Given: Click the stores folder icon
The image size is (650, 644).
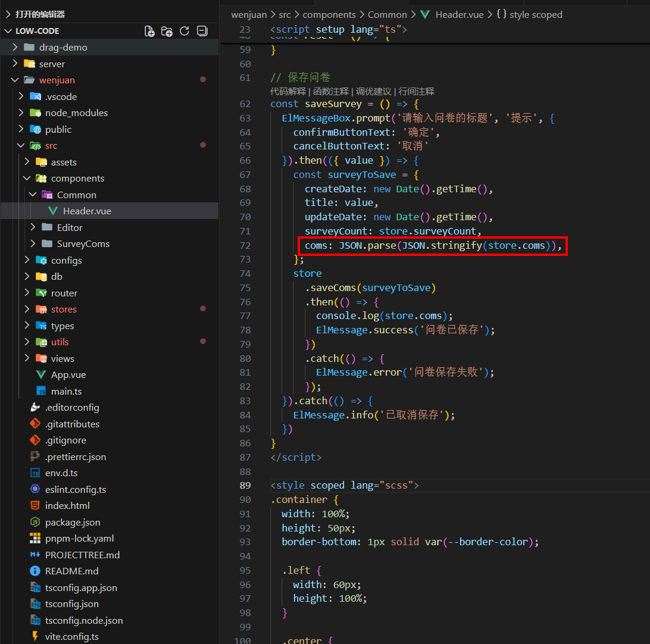Looking at the screenshot, I should pos(41,309).
